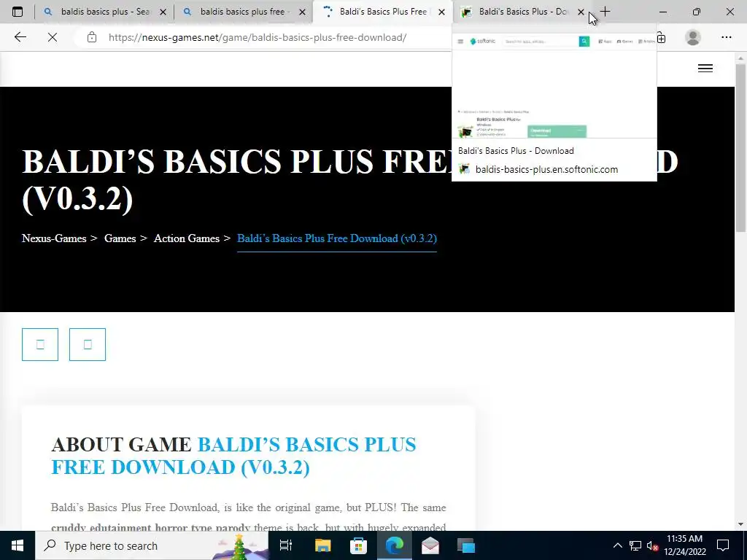Go to Nexus-Games breadcrumb link

coord(54,238)
